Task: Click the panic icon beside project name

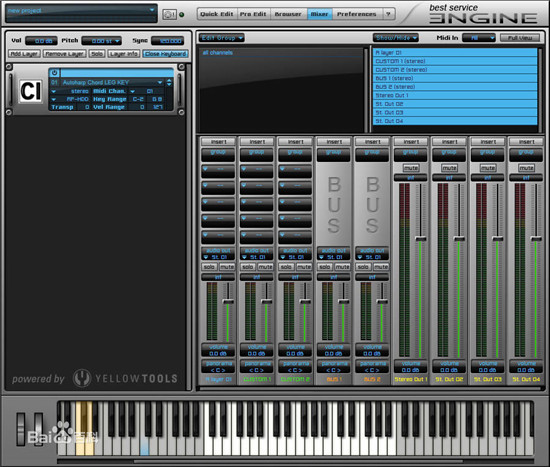Action: click(169, 14)
